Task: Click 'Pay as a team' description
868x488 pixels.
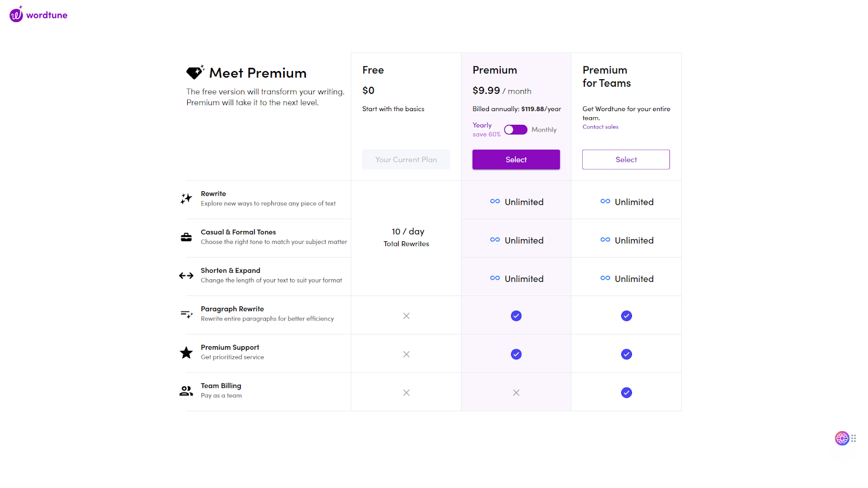Action: (x=221, y=396)
